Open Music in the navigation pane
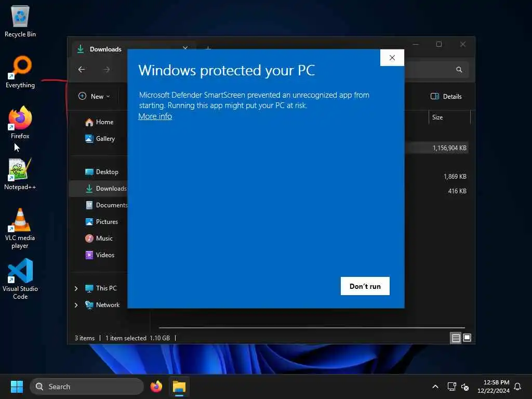This screenshot has height=399, width=532. point(99,238)
